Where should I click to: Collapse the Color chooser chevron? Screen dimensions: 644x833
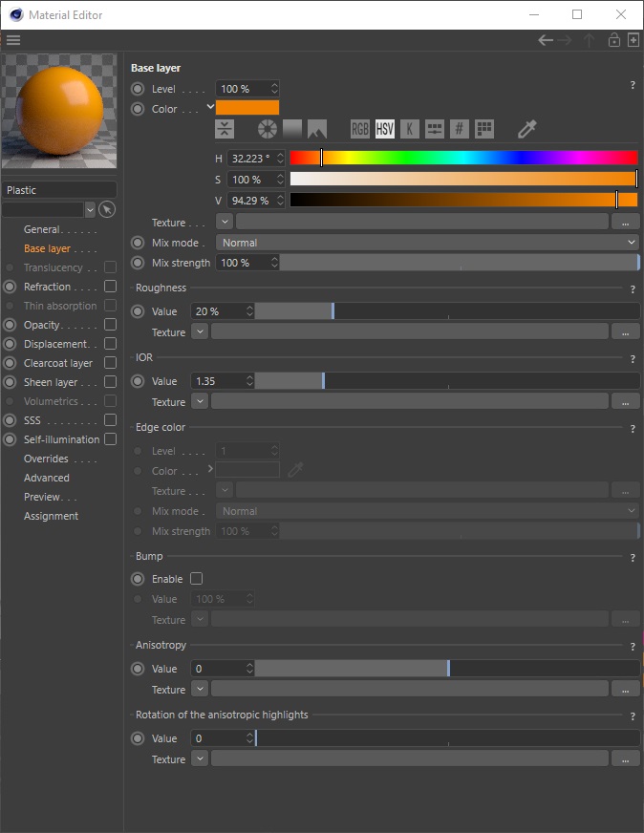coord(210,106)
